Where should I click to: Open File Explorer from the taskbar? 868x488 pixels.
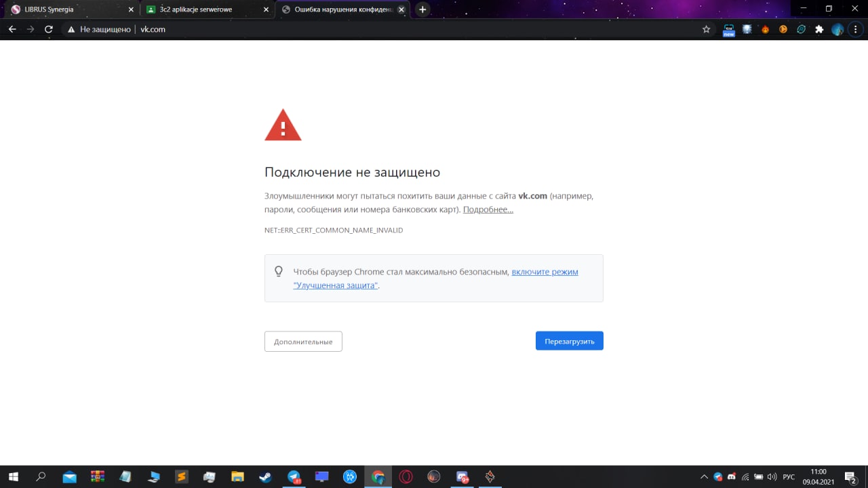[237, 476]
